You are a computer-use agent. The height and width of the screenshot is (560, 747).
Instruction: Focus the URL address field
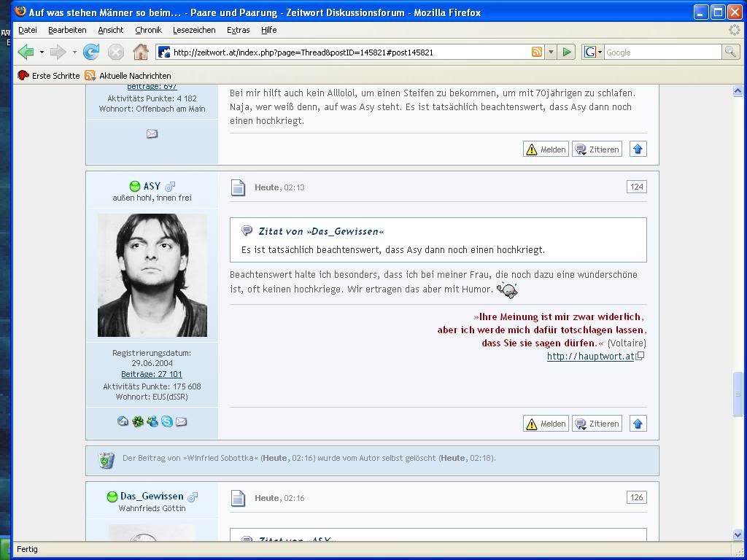pyautogui.click(x=350, y=52)
